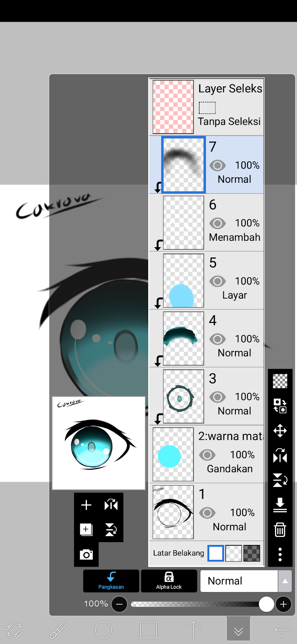Toggle visibility of layer 5 Layar

(217, 281)
